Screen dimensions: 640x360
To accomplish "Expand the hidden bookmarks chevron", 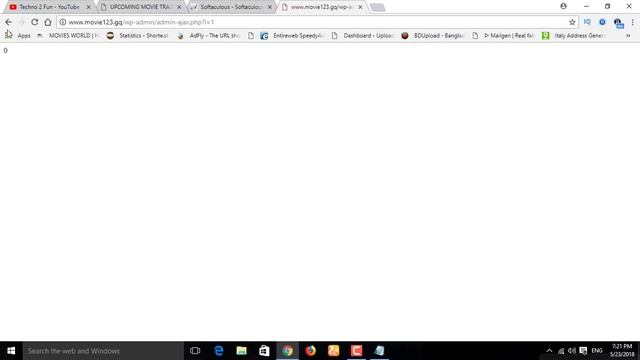I will tap(628, 36).
